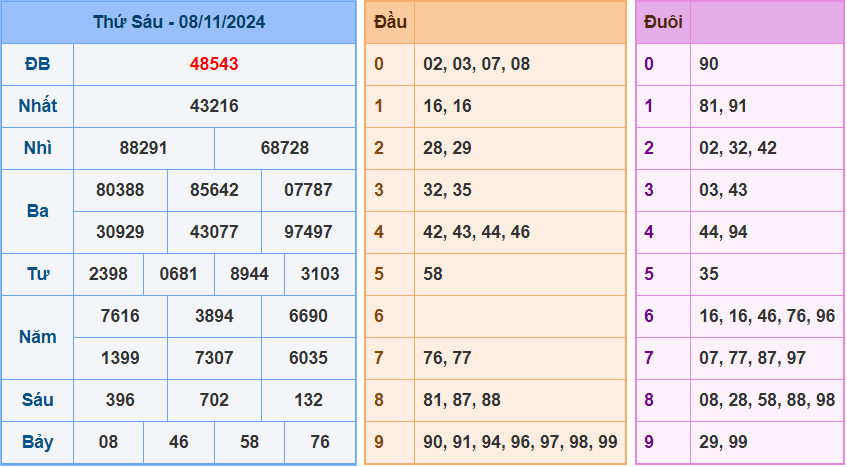The image size is (847, 467).
Task: Click the ĐB row label
Action: click(x=37, y=64)
